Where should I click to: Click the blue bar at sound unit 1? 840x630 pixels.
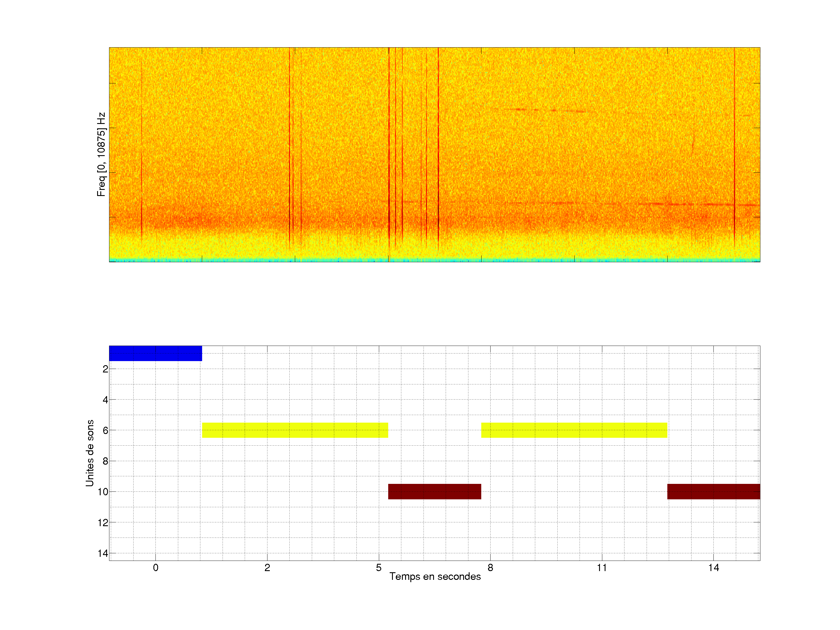coord(155,353)
